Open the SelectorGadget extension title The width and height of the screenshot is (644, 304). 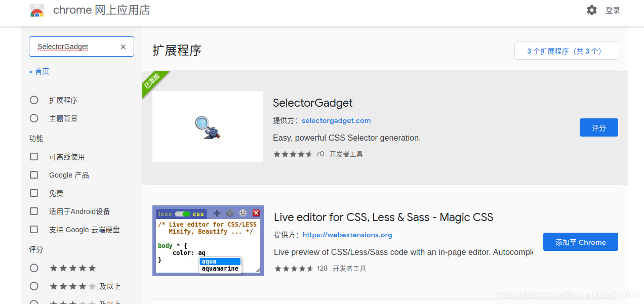[x=313, y=103]
